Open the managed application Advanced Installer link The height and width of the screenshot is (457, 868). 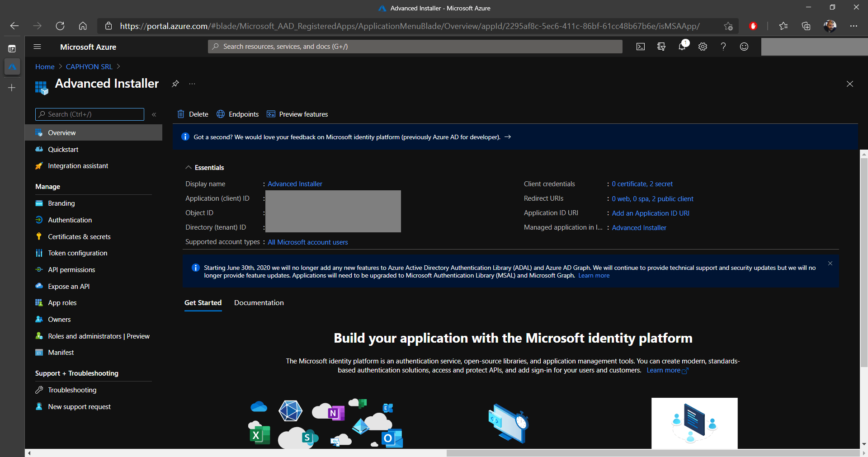click(639, 228)
